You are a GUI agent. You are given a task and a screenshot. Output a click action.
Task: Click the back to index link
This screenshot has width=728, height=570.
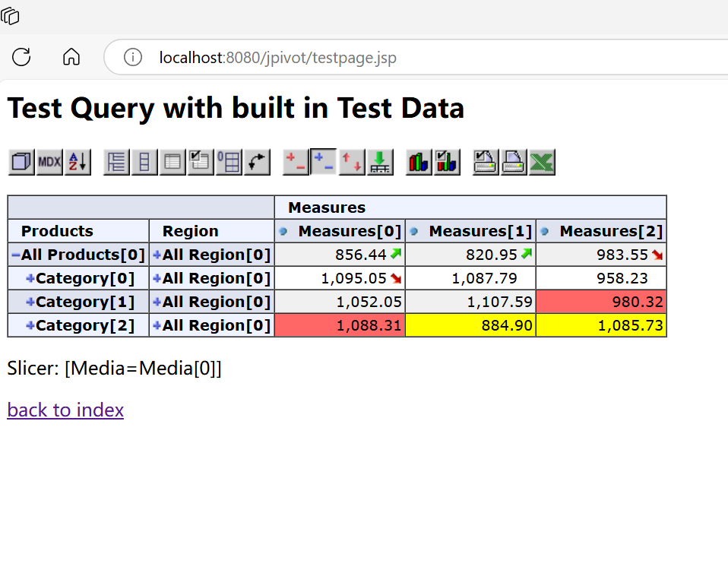coord(65,410)
